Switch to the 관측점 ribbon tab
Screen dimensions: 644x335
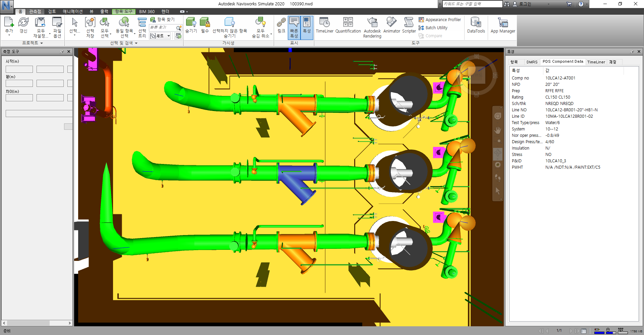pyautogui.click(x=35, y=11)
